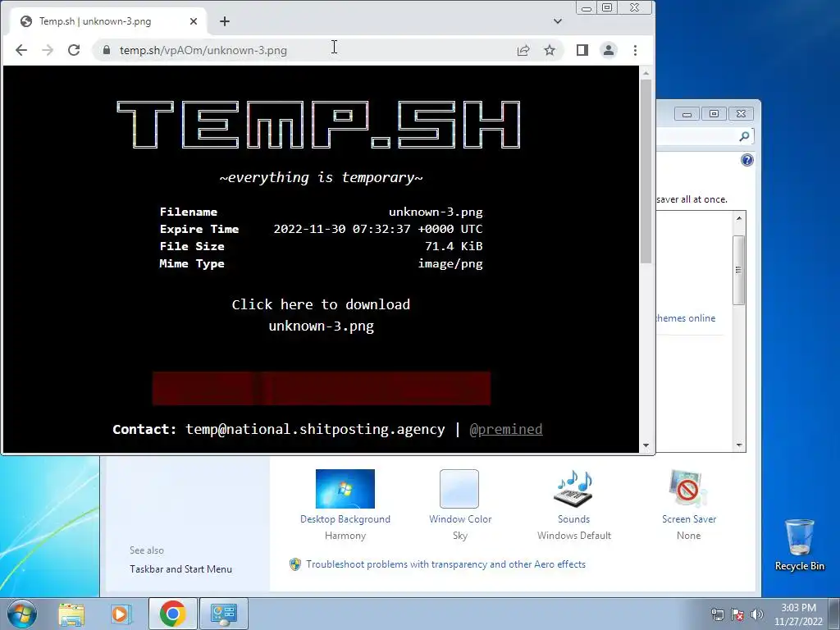
Task: Select the file size 71.4 KiB value
Action: click(x=454, y=246)
